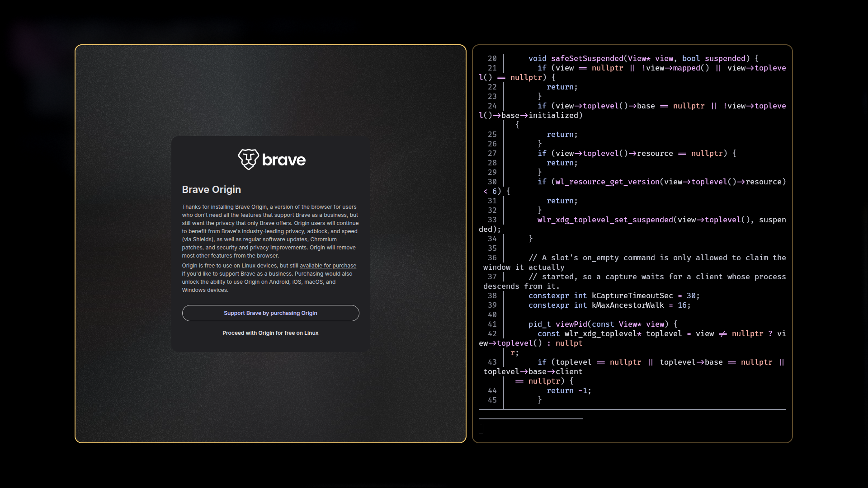Viewport: 868px width, 488px height.
Task: Click the 'Thanks for installing Brave Origin' paragraph
Action: 270,231
